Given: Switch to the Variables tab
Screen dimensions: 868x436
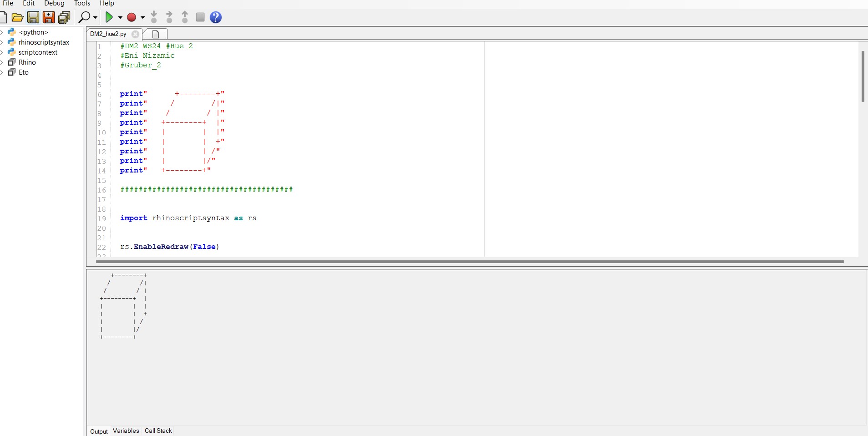Looking at the screenshot, I should click(126, 431).
